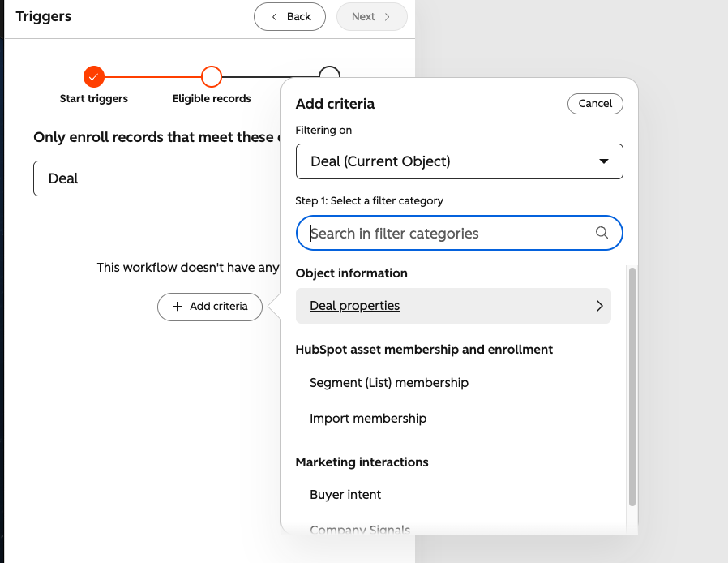728x563 pixels.
Task: Click the Back button in Triggers header
Action: [x=289, y=17]
